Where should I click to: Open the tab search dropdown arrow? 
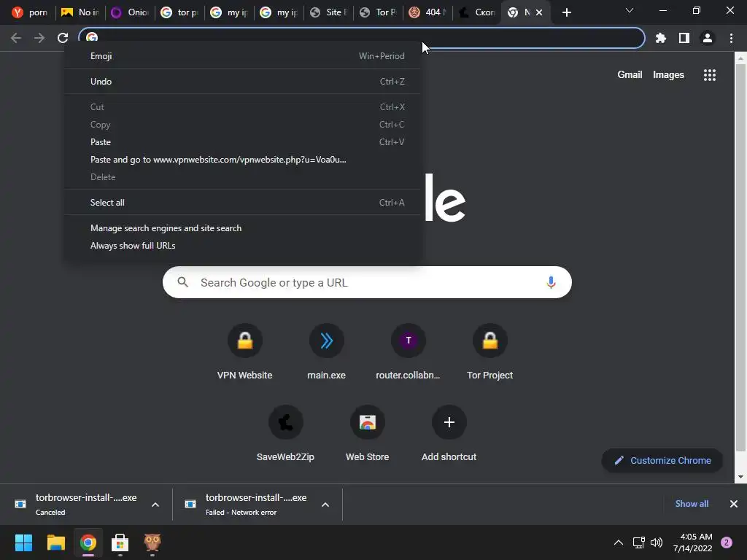coord(630,10)
